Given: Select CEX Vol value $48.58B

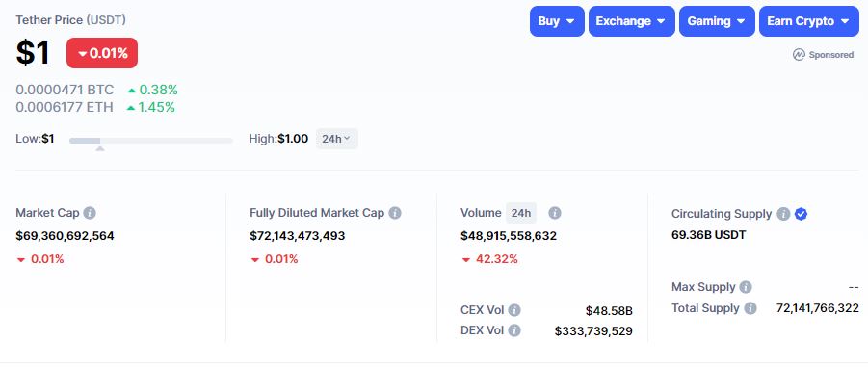Looking at the screenshot, I should tap(609, 310).
